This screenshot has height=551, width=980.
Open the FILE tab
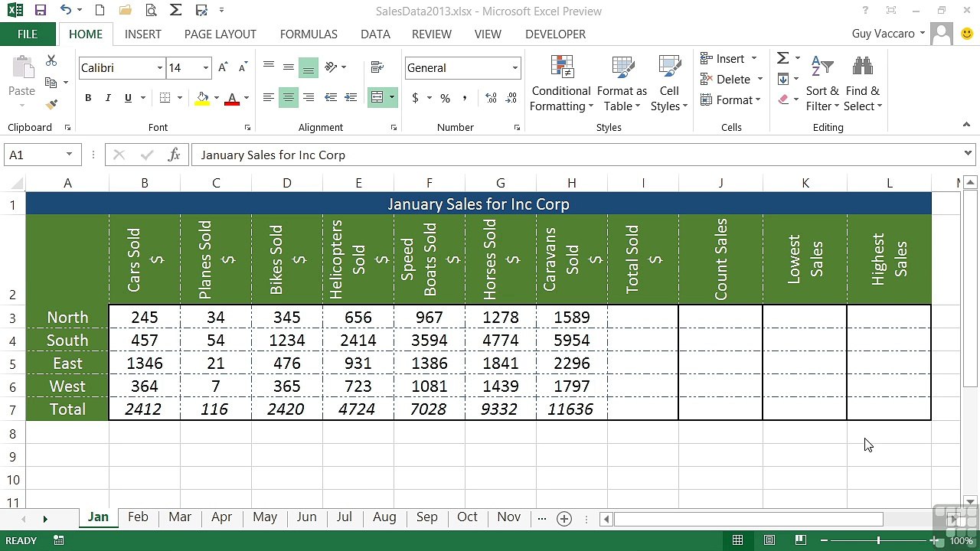click(28, 34)
